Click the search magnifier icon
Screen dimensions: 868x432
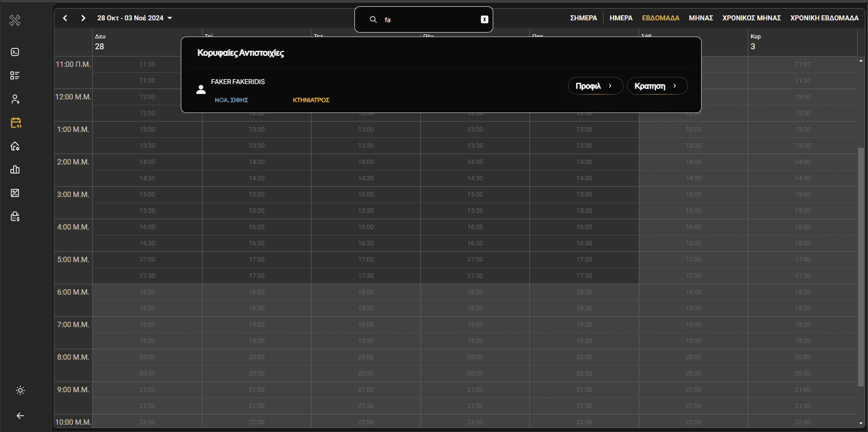tap(373, 19)
